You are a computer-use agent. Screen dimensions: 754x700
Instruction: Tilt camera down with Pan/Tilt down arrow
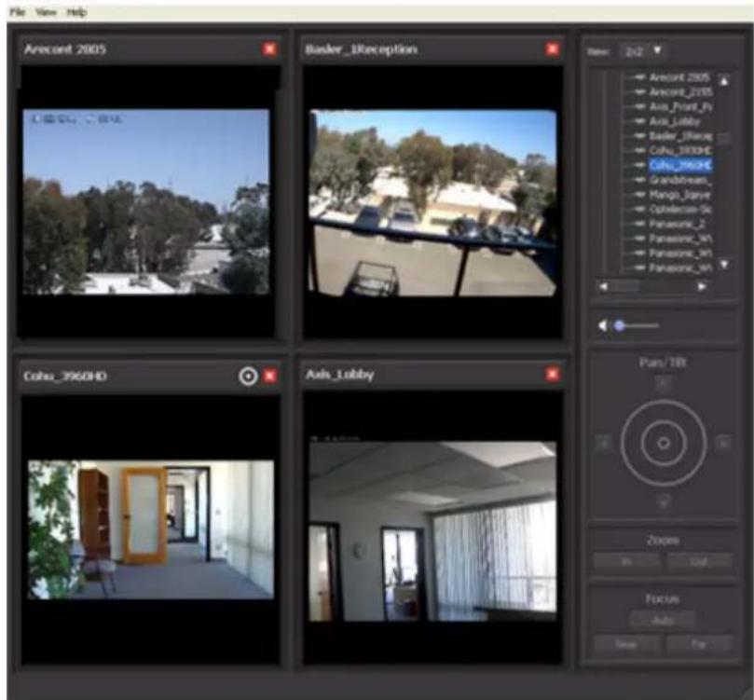coord(663,501)
